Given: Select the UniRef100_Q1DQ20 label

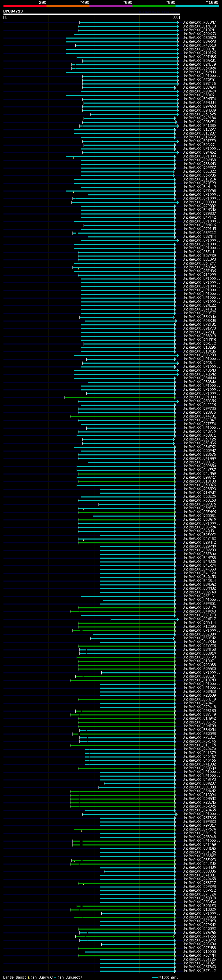Looking at the screenshot, I should [199, 909].
